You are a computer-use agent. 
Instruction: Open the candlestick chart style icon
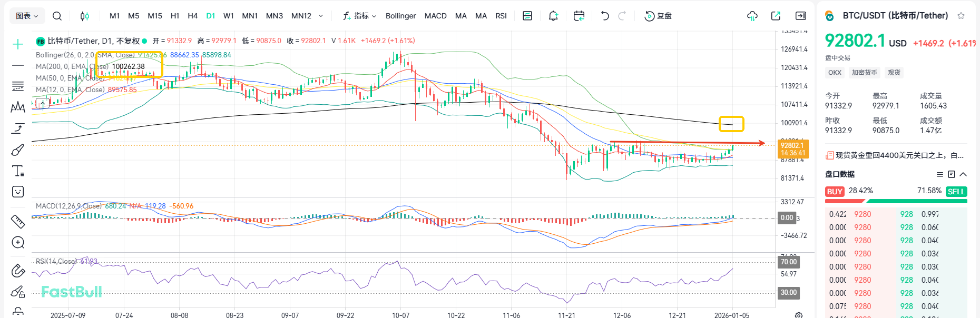point(84,16)
